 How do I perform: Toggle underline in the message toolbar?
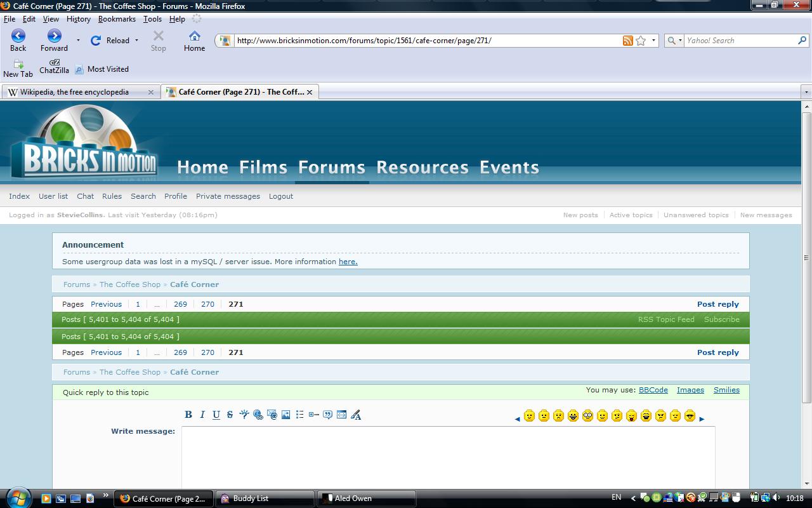tap(216, 415)
